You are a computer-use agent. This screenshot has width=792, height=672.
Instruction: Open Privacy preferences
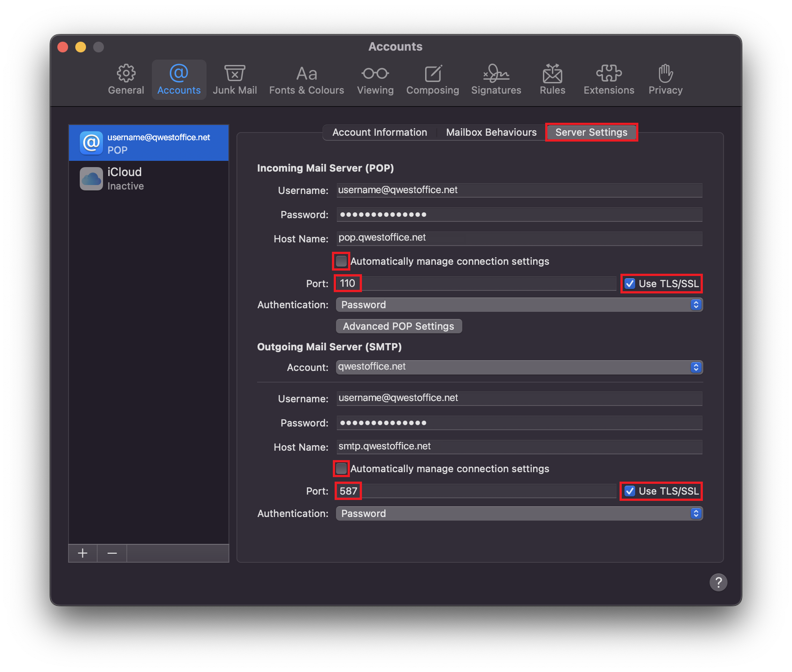click(x=665, y=80)
